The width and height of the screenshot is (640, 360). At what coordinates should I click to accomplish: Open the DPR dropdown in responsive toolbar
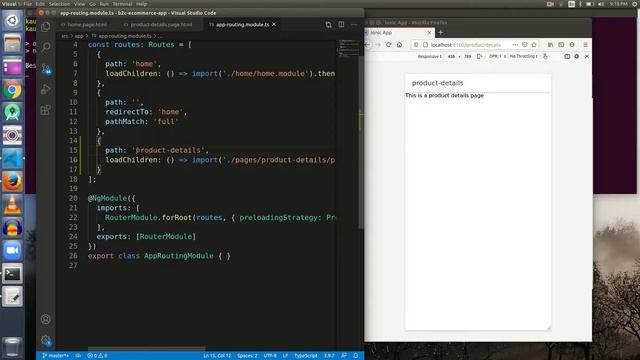[497, 56]
